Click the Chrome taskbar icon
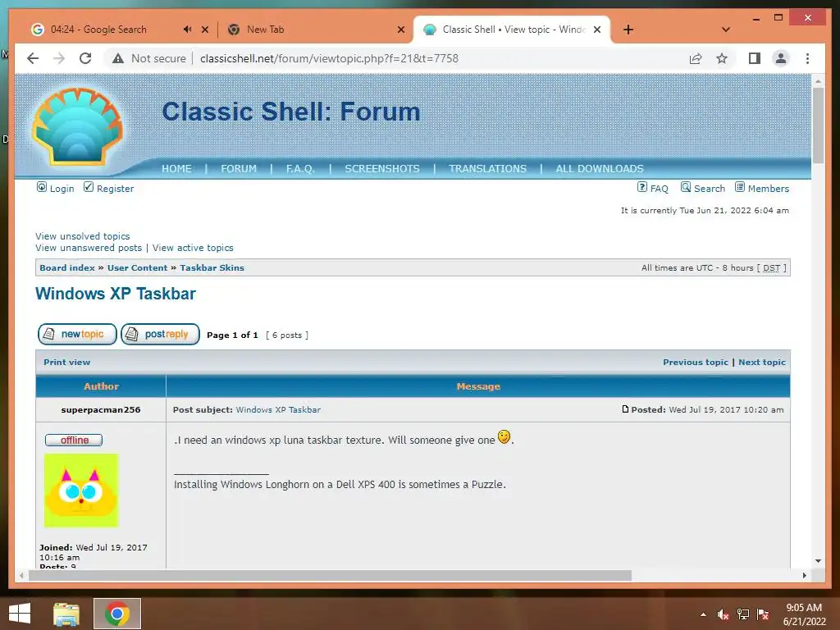 (x=117, y=614)
